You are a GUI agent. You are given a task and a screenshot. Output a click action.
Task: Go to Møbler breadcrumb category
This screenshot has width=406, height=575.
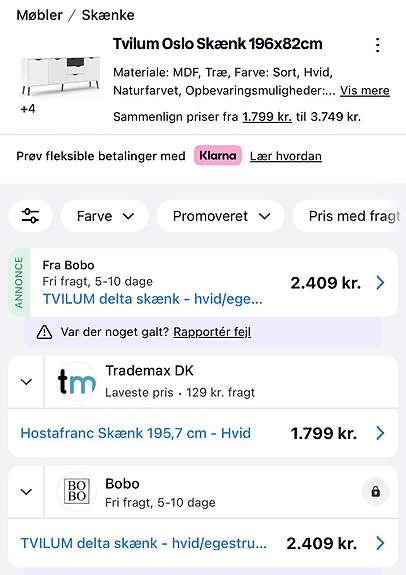tap(40, 15)
